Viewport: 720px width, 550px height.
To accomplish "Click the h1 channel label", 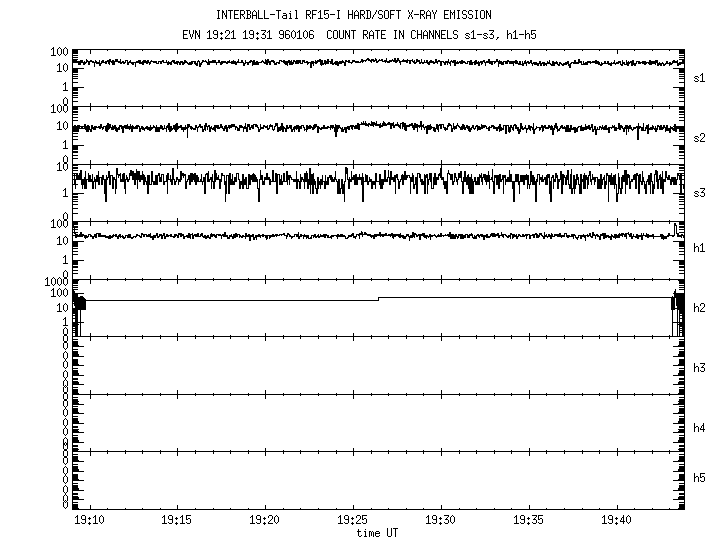I will (699, 248).
